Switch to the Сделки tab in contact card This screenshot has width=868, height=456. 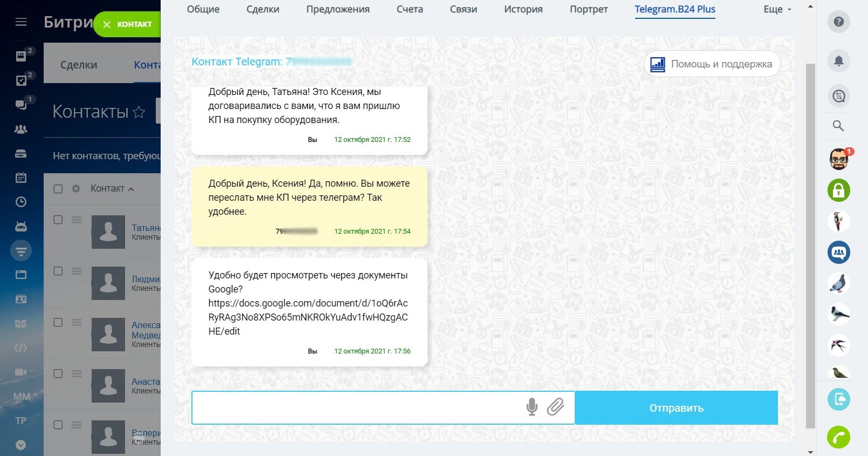coord(263,9)
